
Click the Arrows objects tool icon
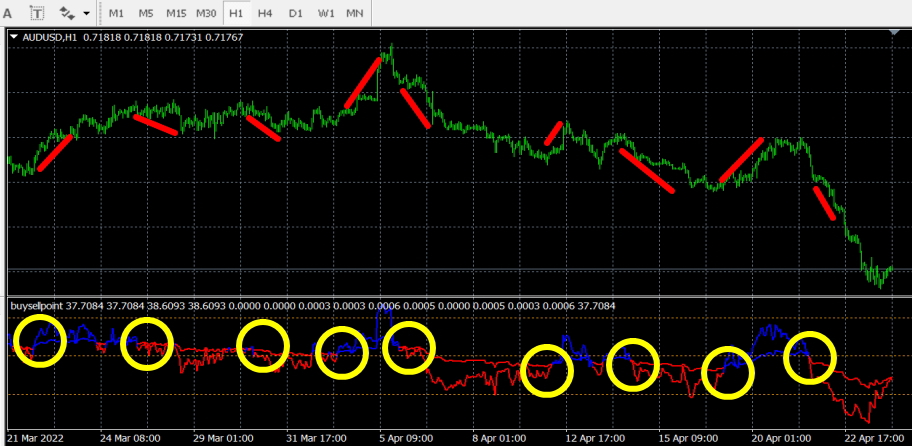pos(68,14)
